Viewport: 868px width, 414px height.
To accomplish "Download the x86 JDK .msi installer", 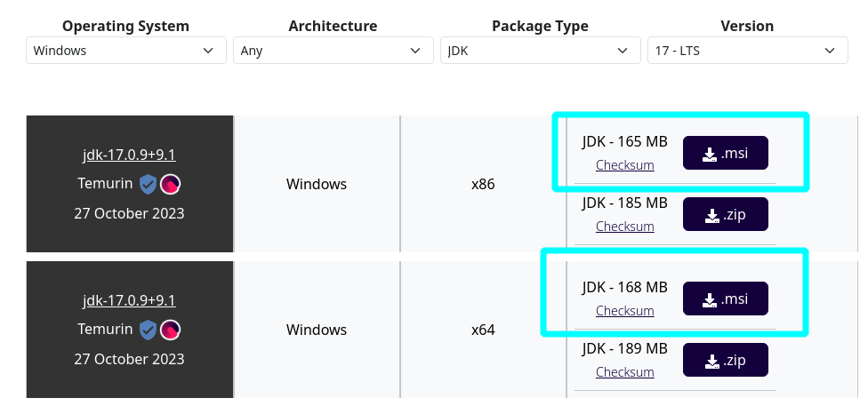I will (725, 154).
